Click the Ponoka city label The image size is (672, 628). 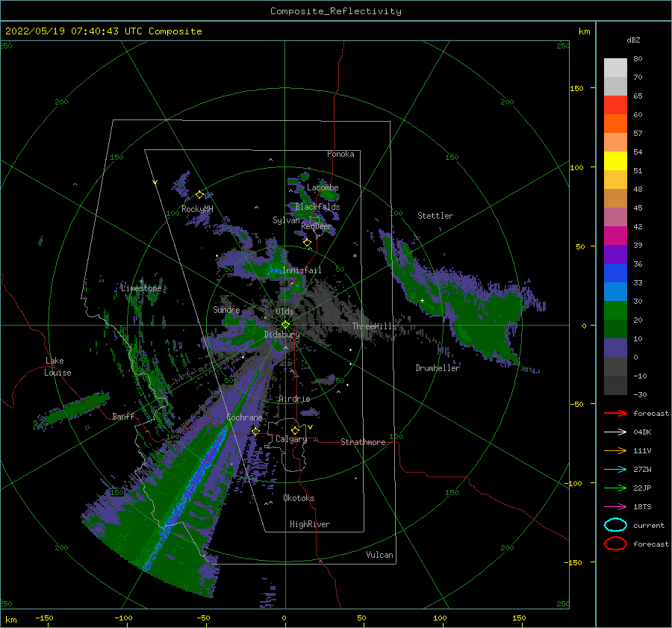coord(340,154)
